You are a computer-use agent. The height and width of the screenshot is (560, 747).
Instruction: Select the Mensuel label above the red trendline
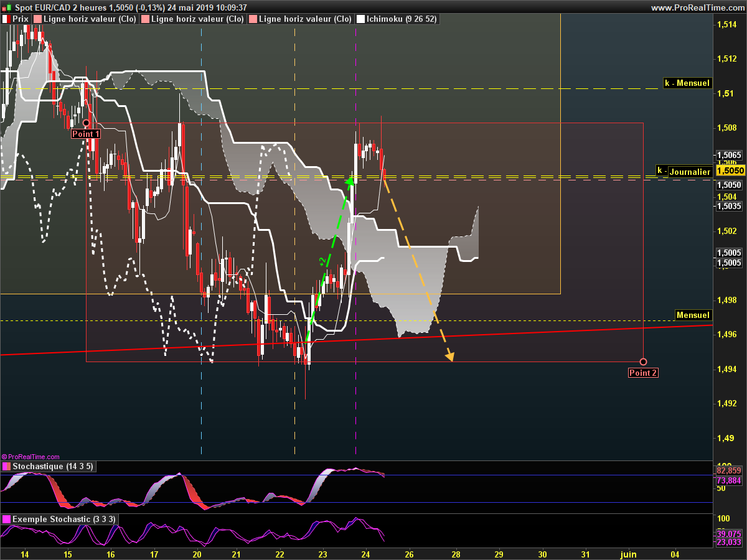pos(693,315)
